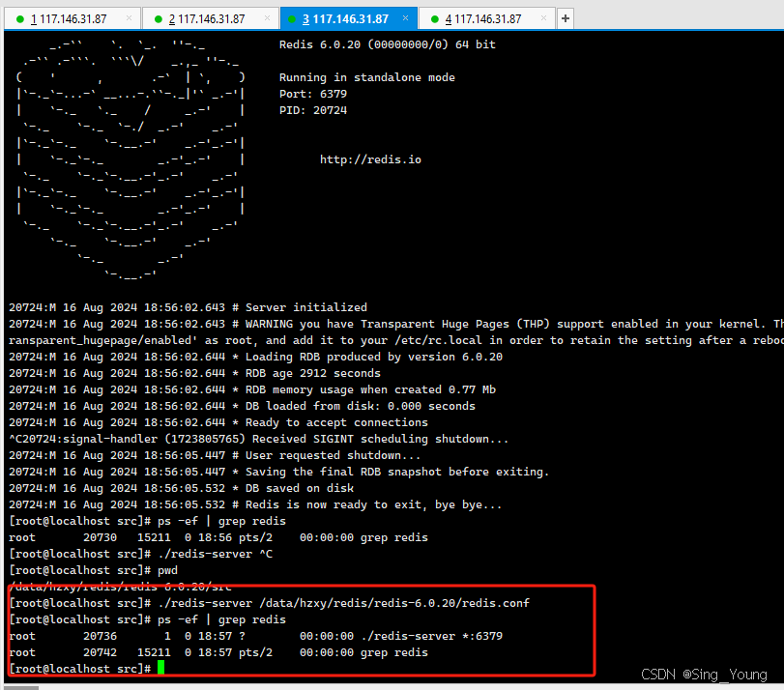784x690 pixels.
Task: Click the http://redis.io URL text
Action: tap(370, 159)
